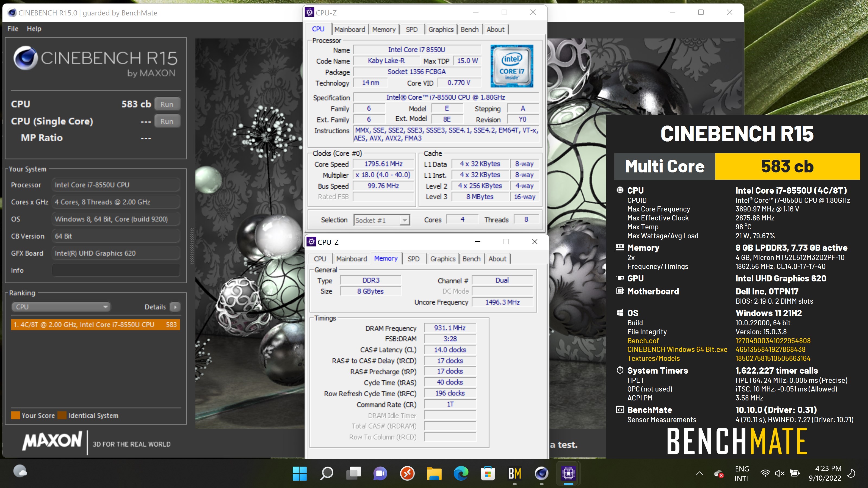Viewport: 868px width, 488px height.
Task: Switch to SPD tab in lower CPU-Z
Action: 413,259
